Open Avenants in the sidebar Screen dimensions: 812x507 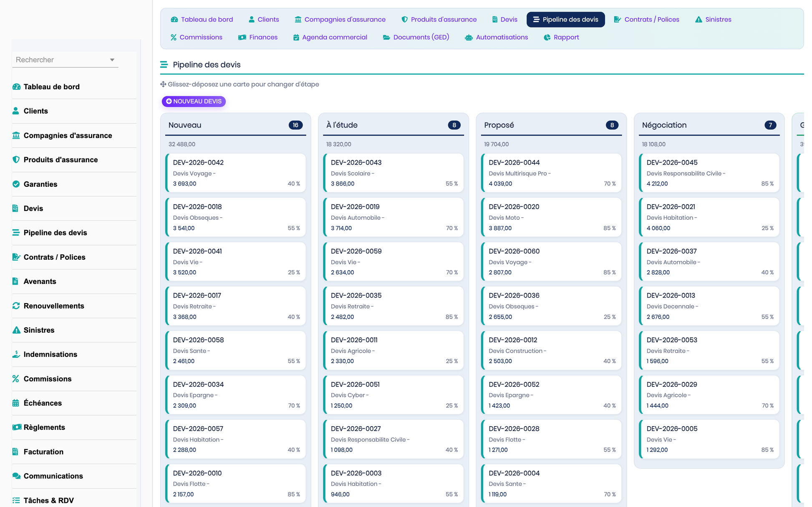coord(40,281)
